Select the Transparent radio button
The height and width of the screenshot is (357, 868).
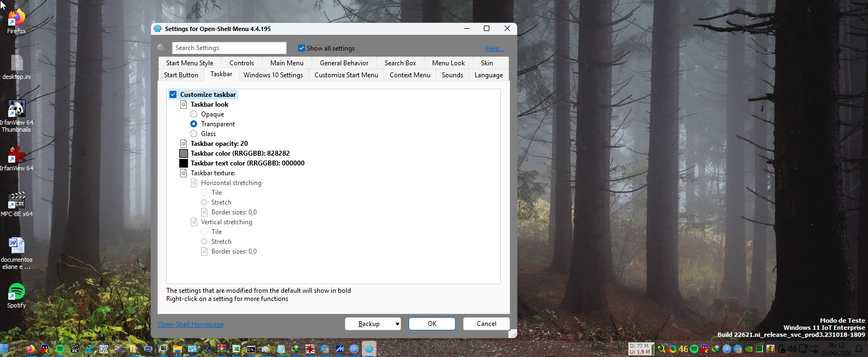[x=193, y=124]
